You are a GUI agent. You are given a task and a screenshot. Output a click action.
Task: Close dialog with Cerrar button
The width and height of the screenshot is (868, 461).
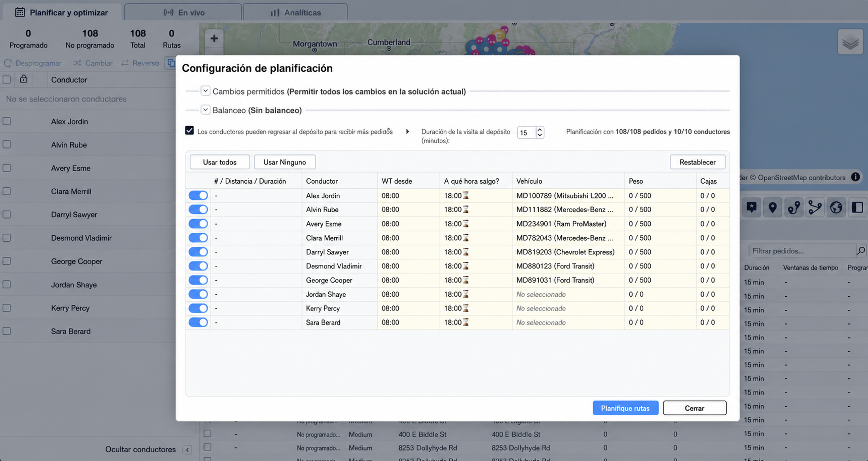694,408
